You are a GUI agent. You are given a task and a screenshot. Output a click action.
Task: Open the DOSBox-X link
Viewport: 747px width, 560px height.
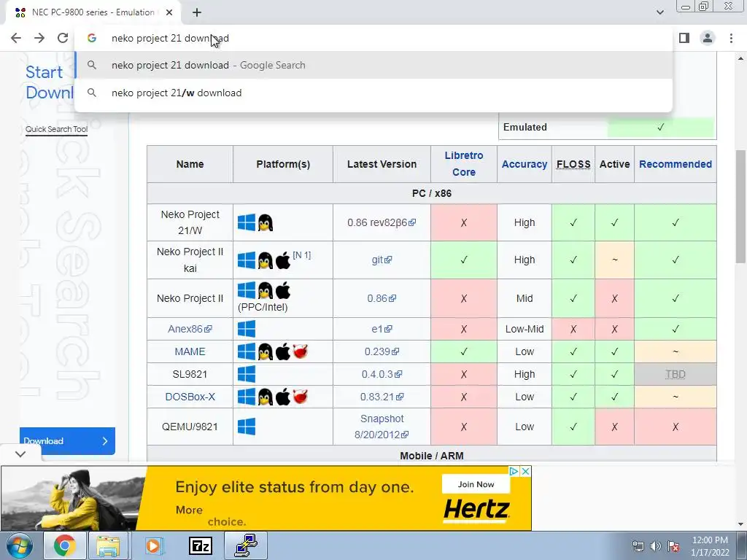click(190, 397)
